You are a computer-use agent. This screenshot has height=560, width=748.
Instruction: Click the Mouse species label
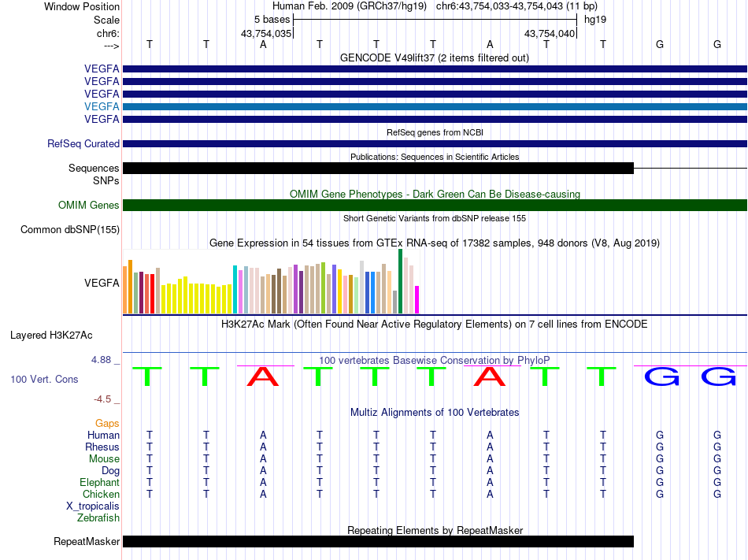[x=104, y=459]
